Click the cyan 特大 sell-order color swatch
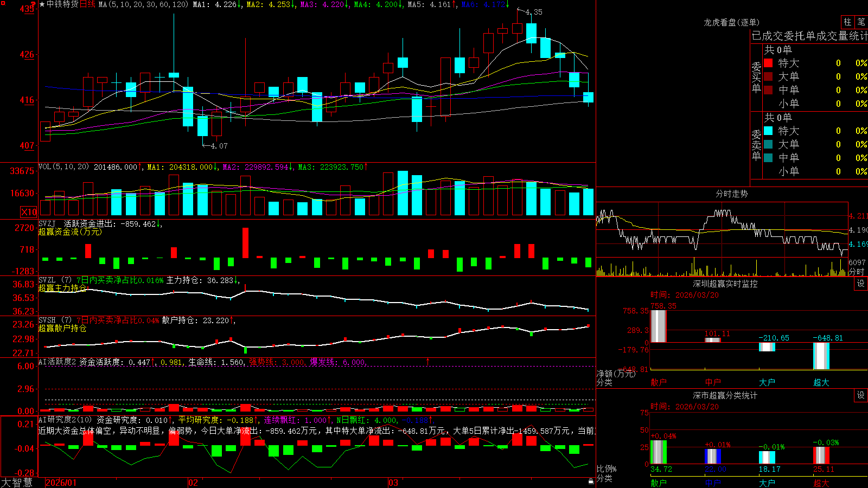Image resolution: width=868 pixels, height=488 pixels. click(768, 131)
